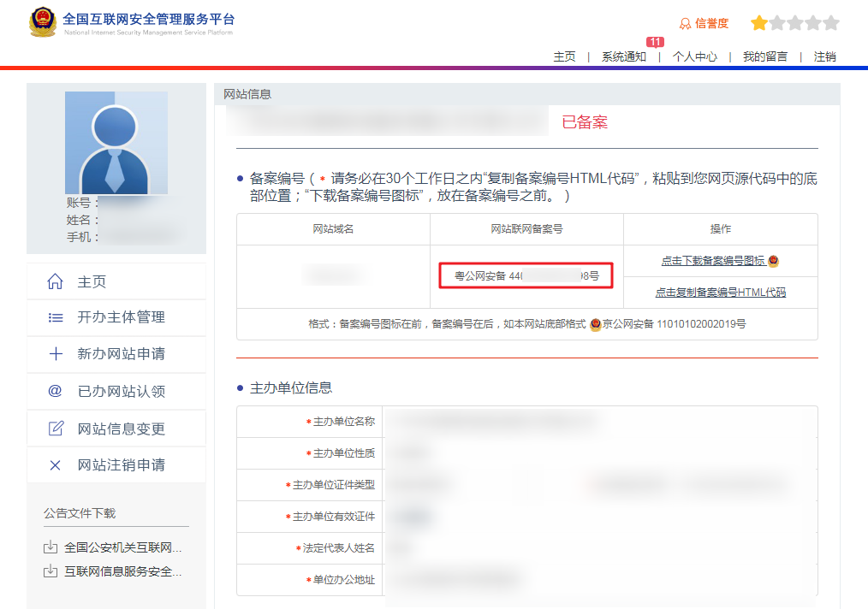The width and height of the screenshot is (868, 609).
Task: Click the plus icon beside 新办网站申请
Action: [56, 354]
